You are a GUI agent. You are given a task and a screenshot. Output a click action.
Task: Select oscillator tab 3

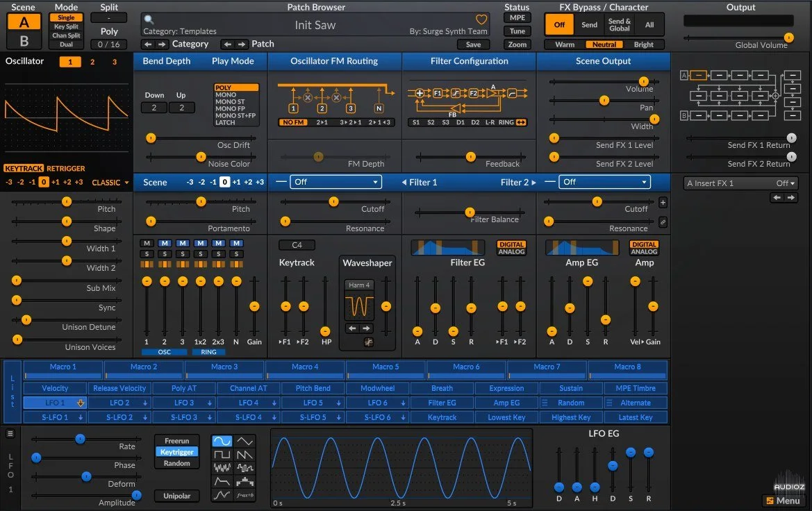tap(115, 62)
